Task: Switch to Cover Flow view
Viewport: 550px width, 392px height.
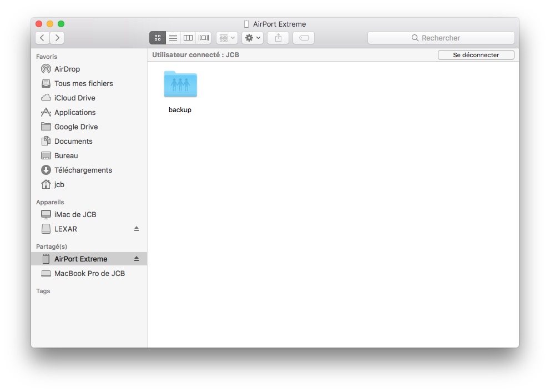Action: [204, 38]
